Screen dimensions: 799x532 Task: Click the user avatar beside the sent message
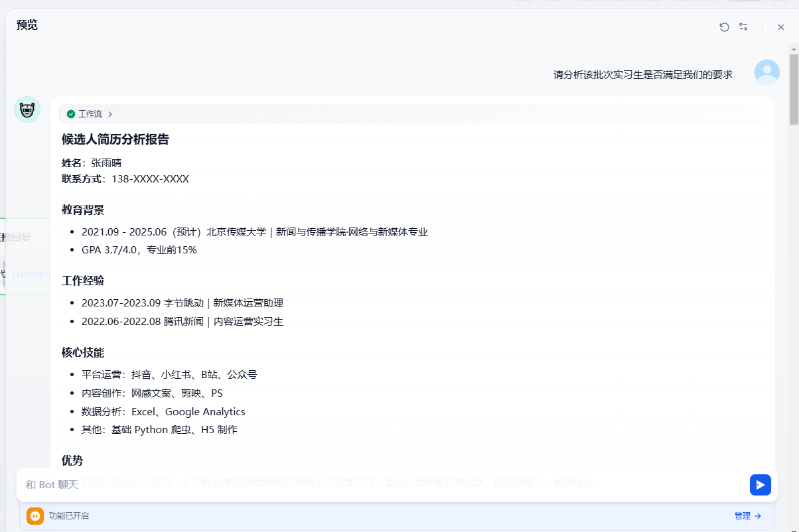click(767, 72)
